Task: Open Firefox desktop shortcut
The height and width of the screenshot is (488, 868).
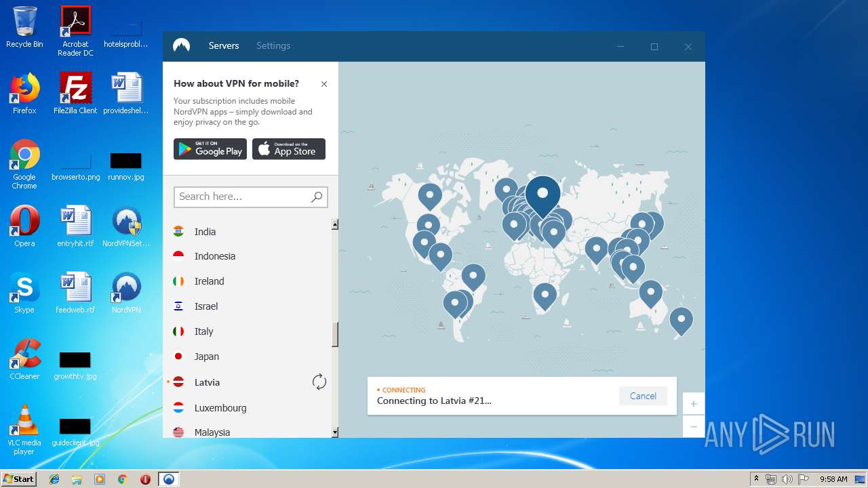Action: point(24,94)
